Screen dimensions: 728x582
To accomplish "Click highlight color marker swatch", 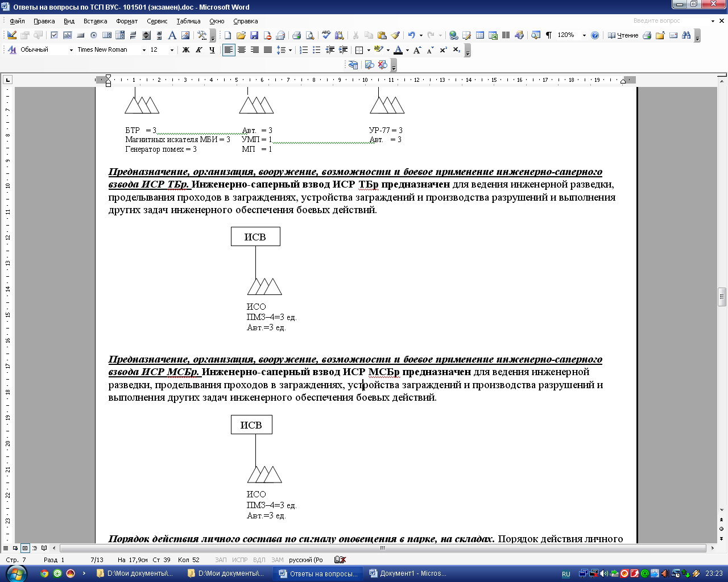I will pos(378,50).
